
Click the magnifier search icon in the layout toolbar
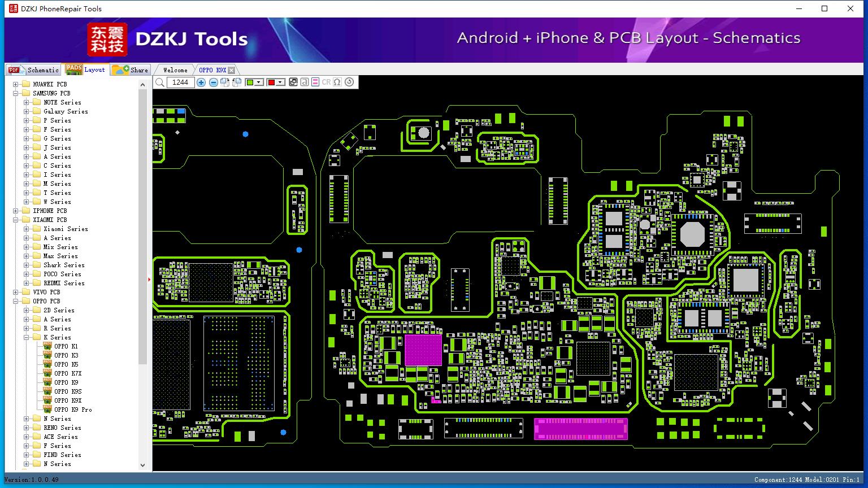tap(160, 82)
